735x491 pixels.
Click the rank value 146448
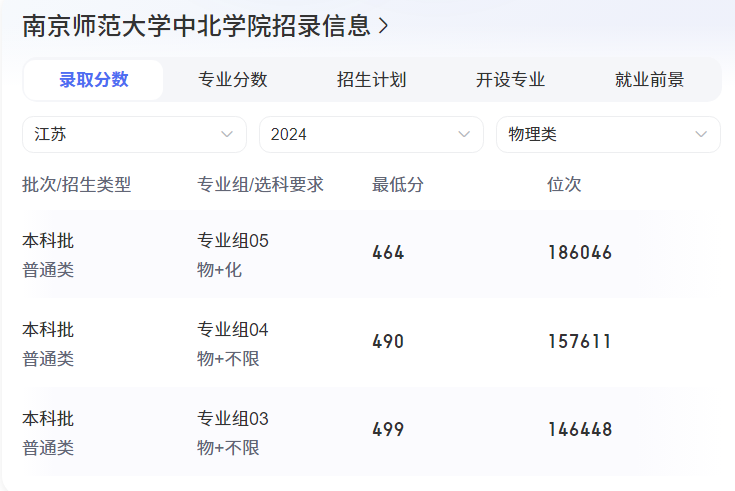pos(580,430)
